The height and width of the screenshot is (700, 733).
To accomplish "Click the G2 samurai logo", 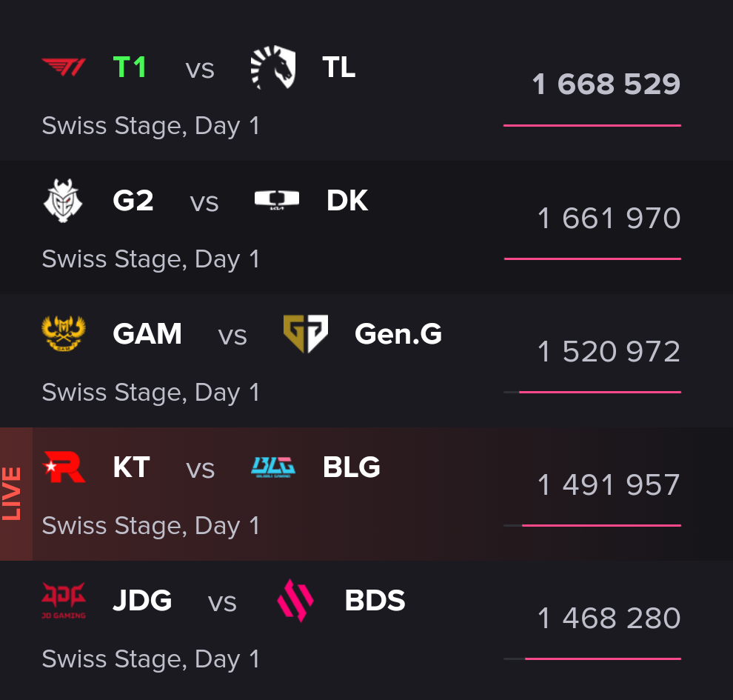I will (64, 201).
